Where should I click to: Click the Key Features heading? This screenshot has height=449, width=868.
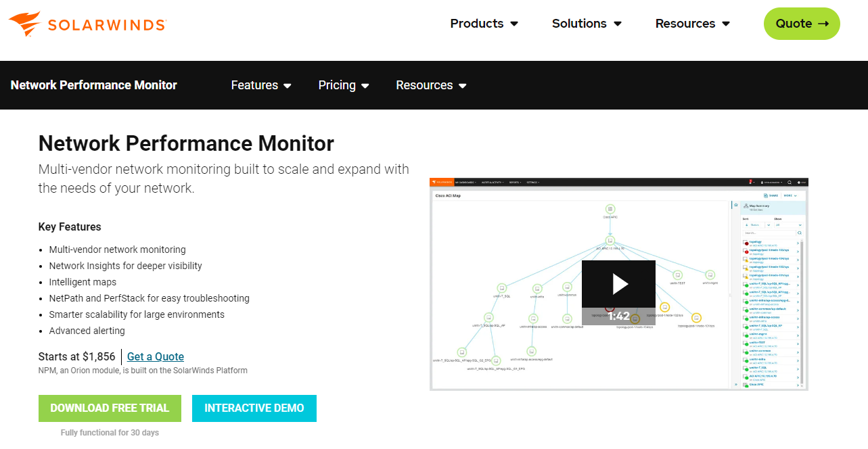tap(70, 227)
